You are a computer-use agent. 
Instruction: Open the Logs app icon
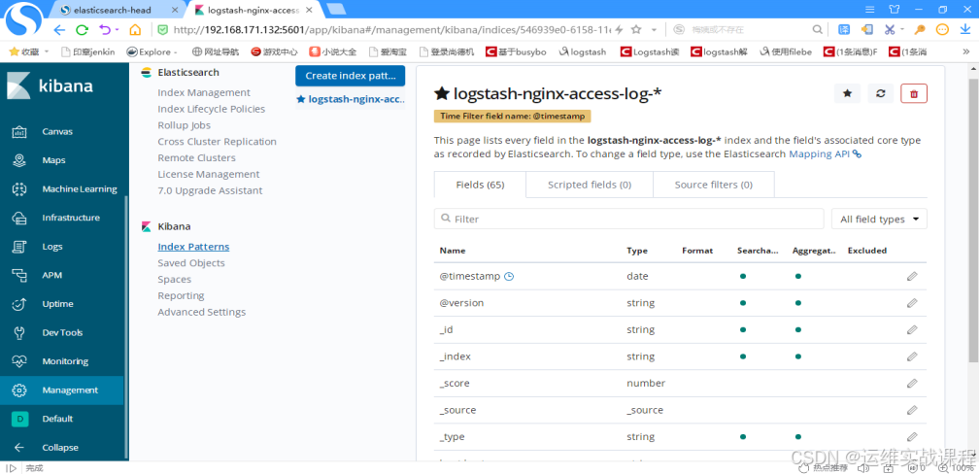tap(18, 247)
